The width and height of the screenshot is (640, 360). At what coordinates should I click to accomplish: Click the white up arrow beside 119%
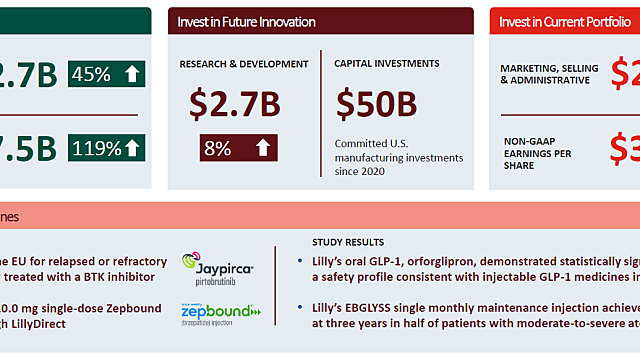click(x=132, y=148)
